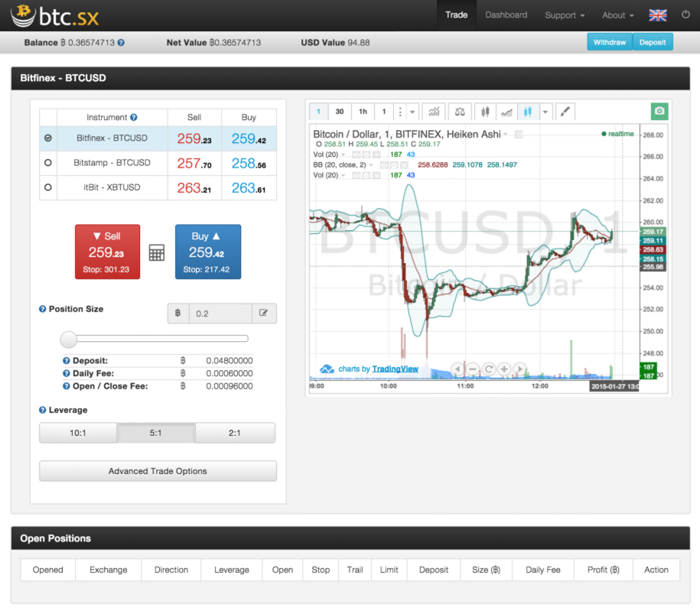This screenshot has width=700, height=611.
Task: Set leverage to 2:1
Action: (x=236, y=433)
